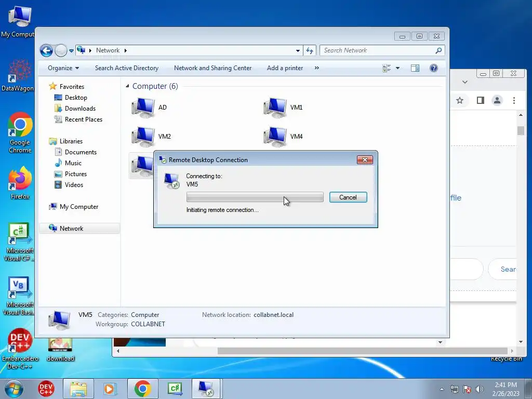Click Dev-C++ taskbar icon
532x399 pixels.
(46, 389)
